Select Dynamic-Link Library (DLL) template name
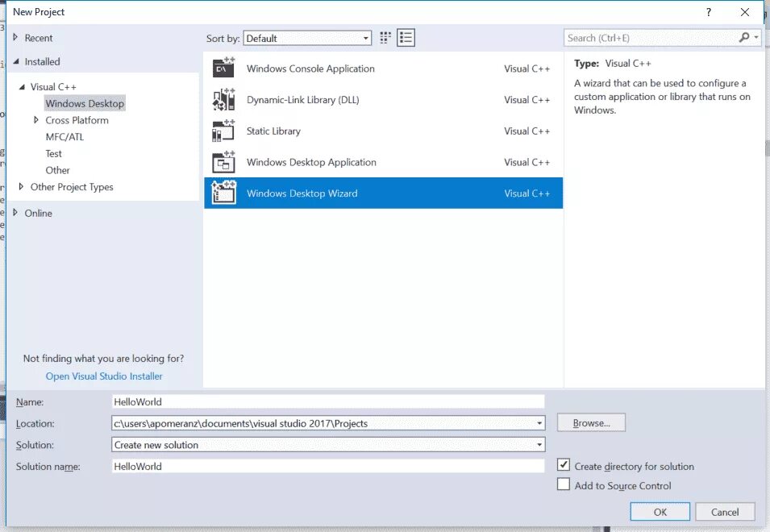Viewport: 770px width, 532px height. 303,100
